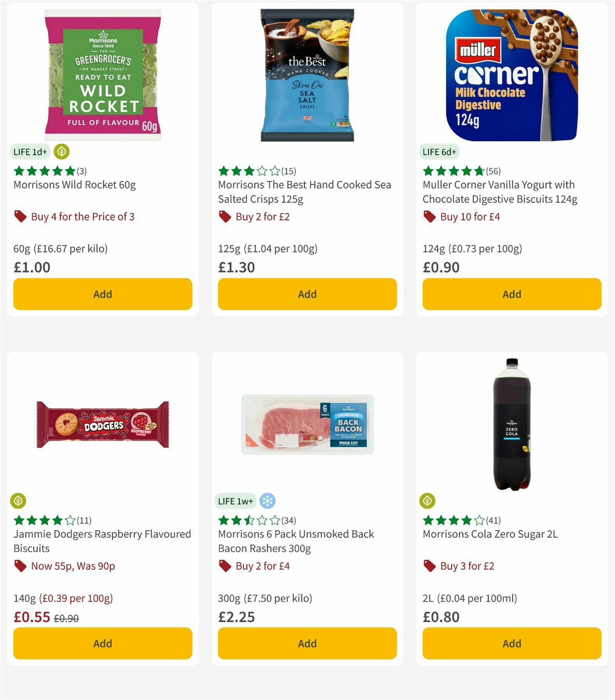Click the tag icon on 'Now 55p, Was 90p'

tap(20, 566)
